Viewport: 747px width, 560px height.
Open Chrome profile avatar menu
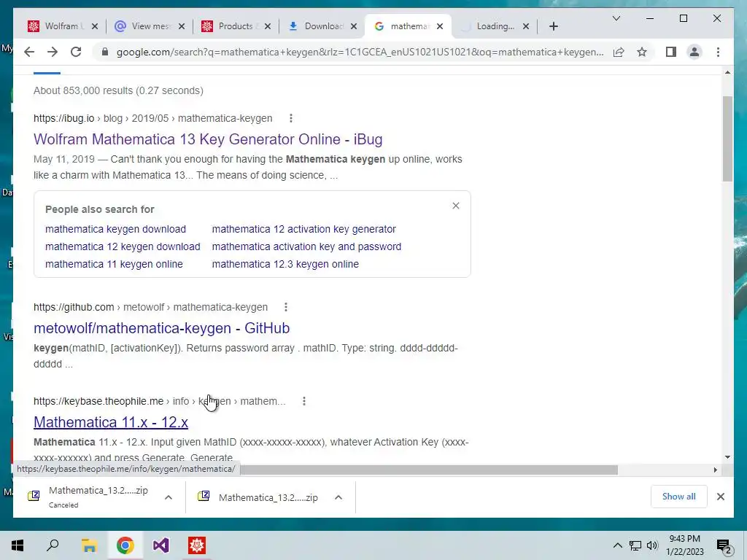pyautogui.click(x=694, y=52)
